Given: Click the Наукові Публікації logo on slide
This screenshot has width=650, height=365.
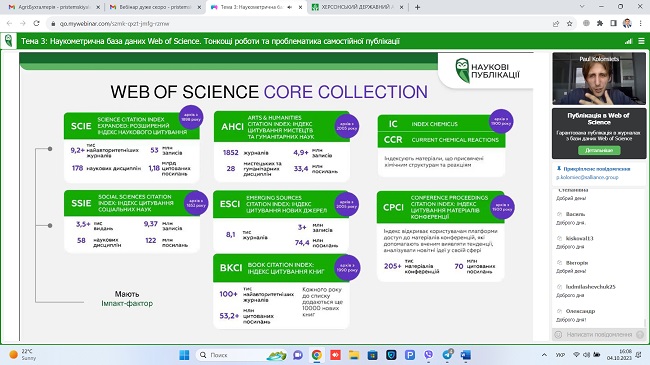Looking at the screenshot, I should point(488,71).
